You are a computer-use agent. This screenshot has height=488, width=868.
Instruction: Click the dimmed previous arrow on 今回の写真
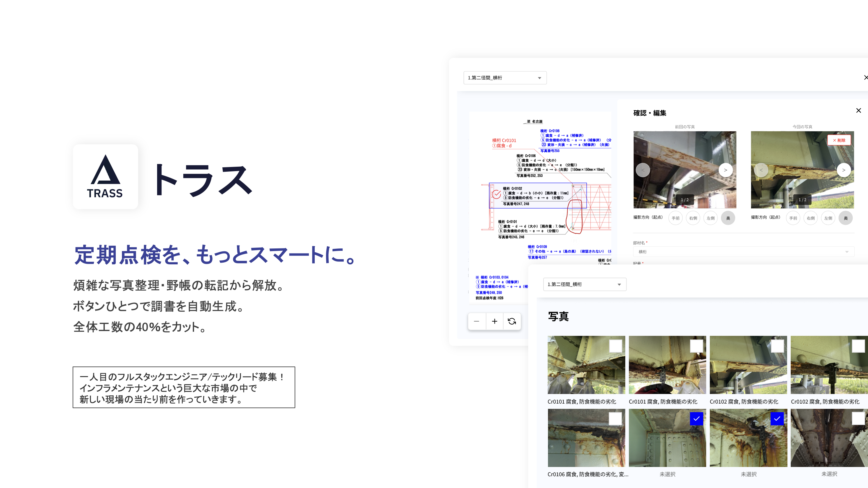(761, 170)
